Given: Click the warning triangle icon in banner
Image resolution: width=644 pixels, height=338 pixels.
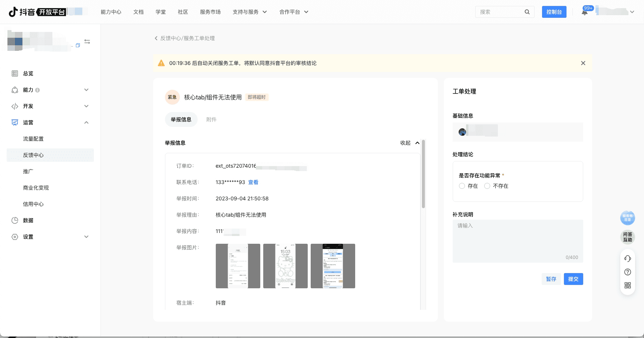Looking at the screenshot, I should click(x=161, y=63).
